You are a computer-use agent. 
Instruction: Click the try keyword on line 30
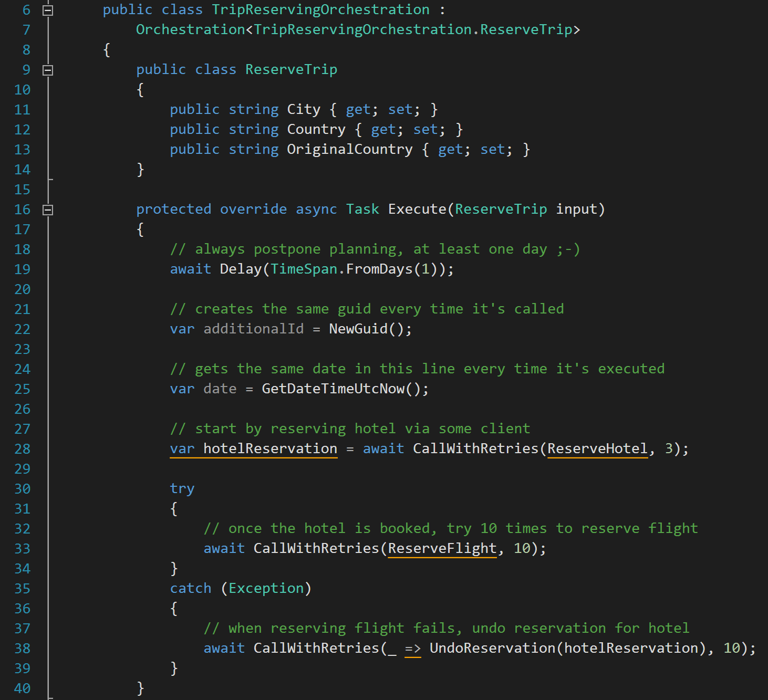coord(182,488)
